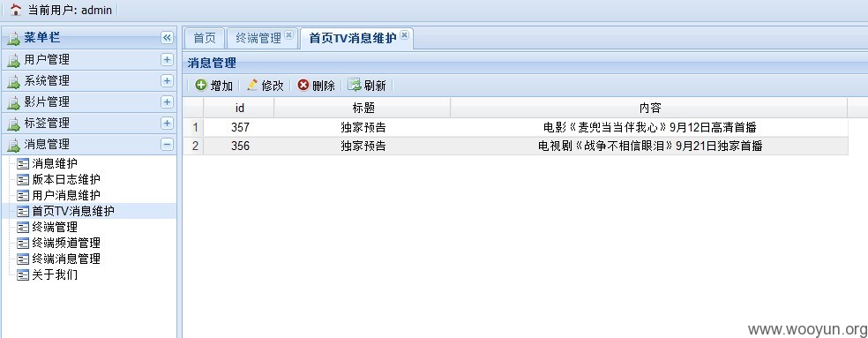Close the 首页TV消息维护 tab
Screen dimensions: 868x338
404,35
